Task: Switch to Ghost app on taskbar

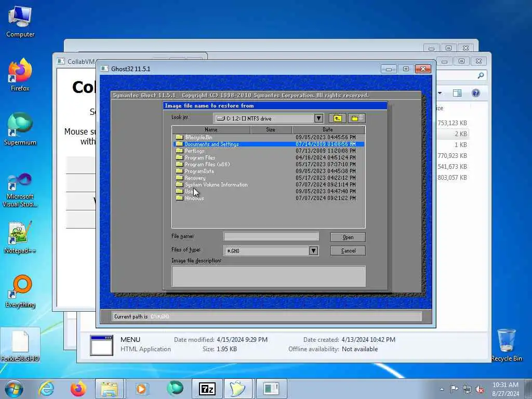Action: [x=238, y=389]
